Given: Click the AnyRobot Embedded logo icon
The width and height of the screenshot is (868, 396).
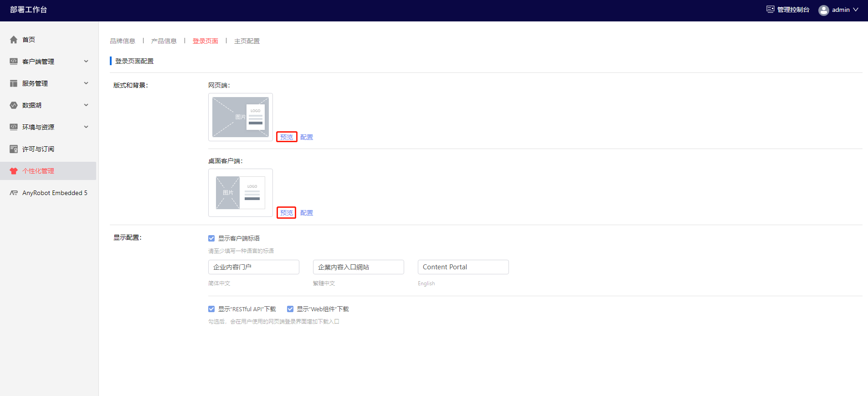Looking at the screenshot, I should point(14,193).
